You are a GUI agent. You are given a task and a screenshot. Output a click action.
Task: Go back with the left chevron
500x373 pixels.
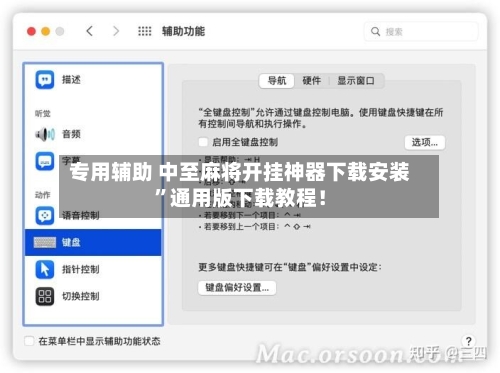pos(89,31)
